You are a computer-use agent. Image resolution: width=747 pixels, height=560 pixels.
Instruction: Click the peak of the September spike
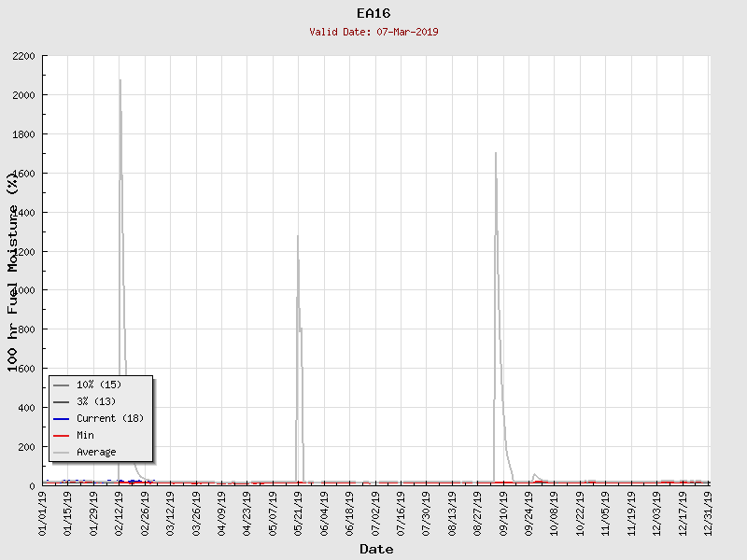coord(496,153)
